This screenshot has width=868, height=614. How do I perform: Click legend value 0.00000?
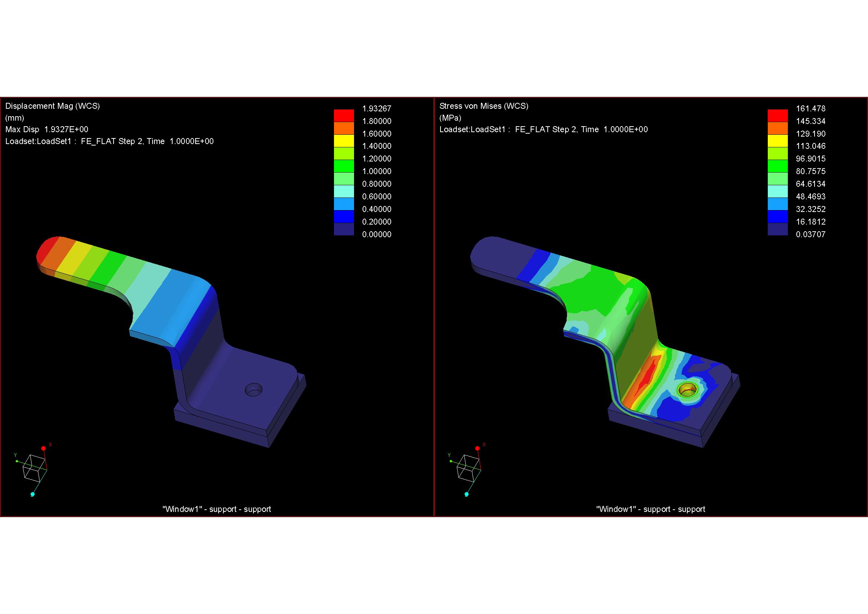[x=377, y=234]
